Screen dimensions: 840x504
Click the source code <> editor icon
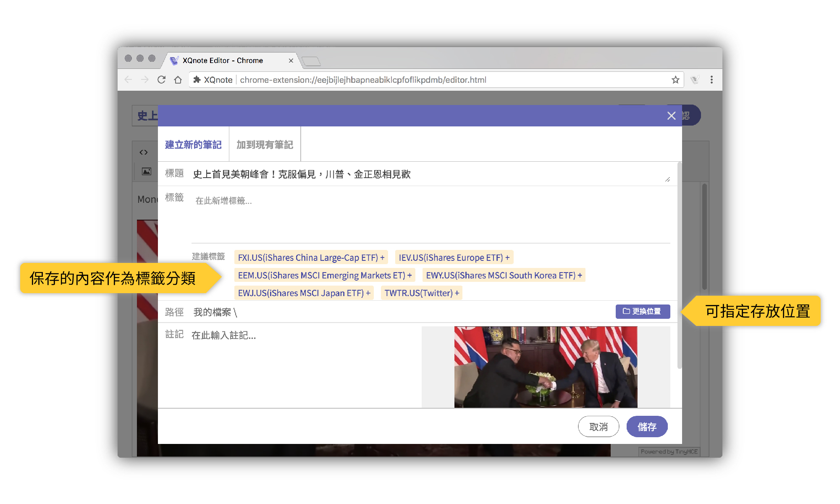(144, 152)
